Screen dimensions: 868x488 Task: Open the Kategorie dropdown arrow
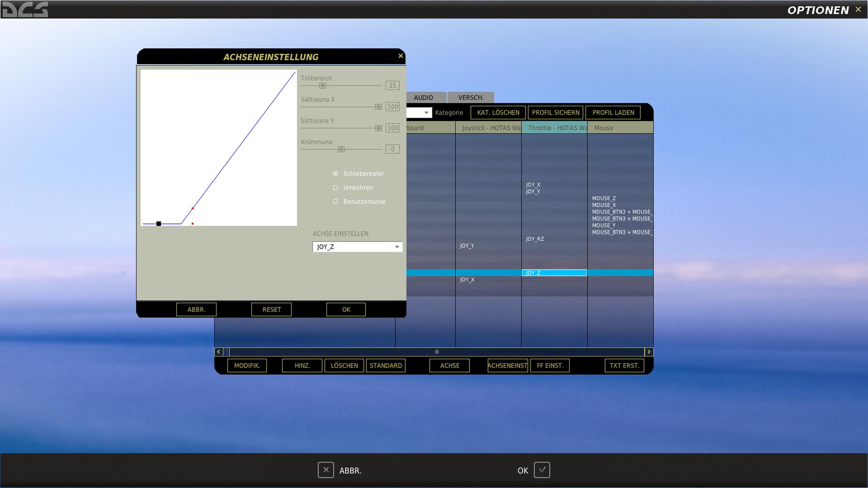click(x=426, y=113)
